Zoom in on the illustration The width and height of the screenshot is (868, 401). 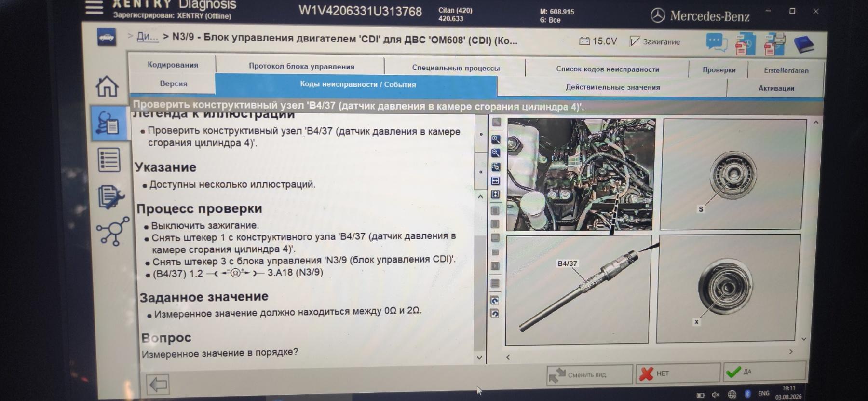point(495,139)
